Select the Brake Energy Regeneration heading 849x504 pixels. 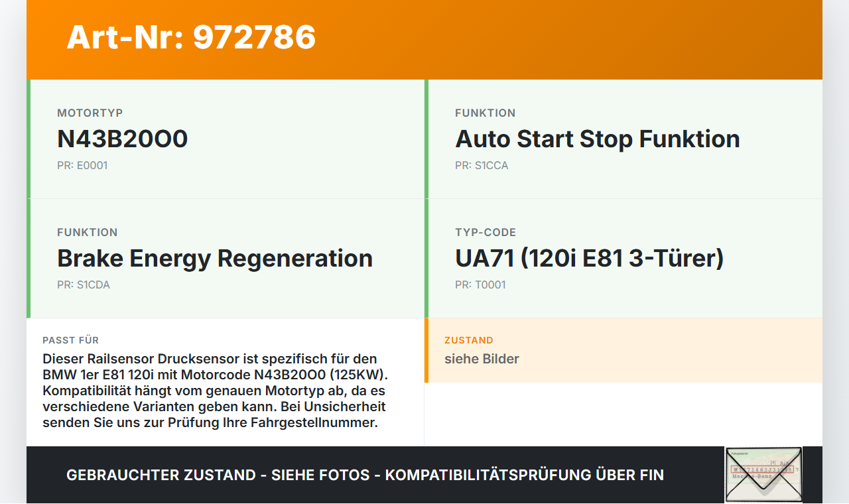(x=215, y=258)
